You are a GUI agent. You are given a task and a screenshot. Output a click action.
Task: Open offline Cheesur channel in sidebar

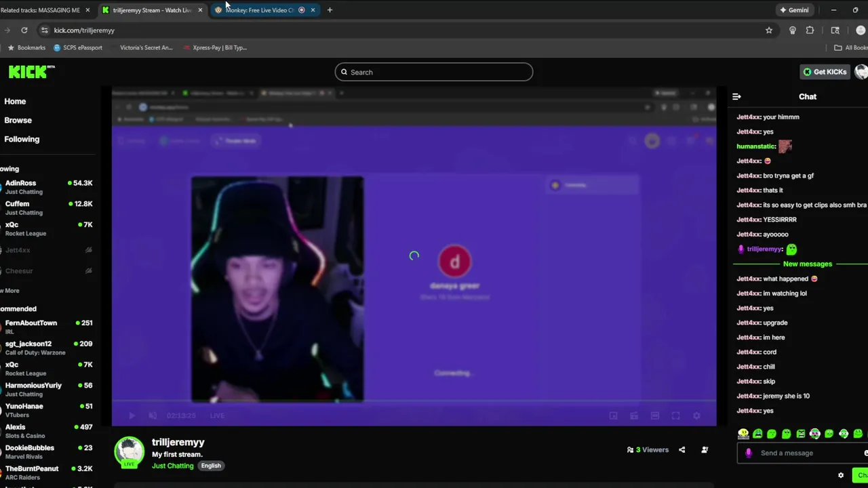pos(47,271)
